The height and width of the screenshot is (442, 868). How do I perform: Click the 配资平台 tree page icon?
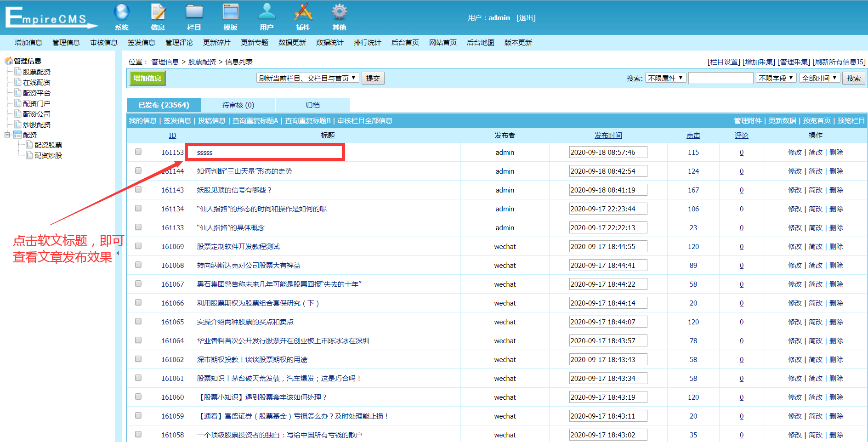tap(18, 93)
